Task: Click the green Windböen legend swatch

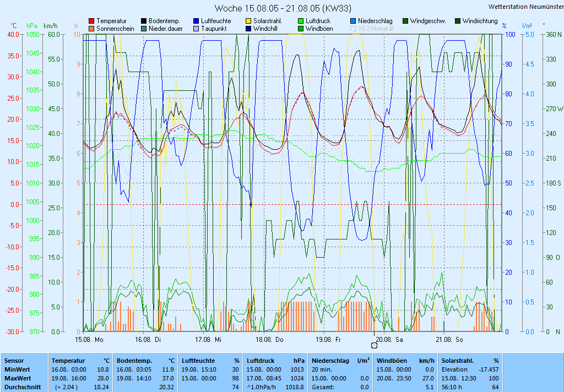Action: 301,29
